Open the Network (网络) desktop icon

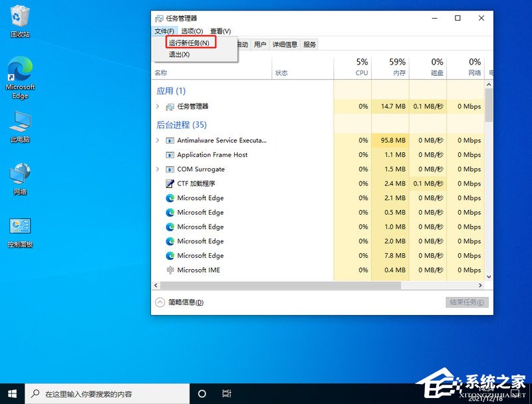[x=19, y=174]
